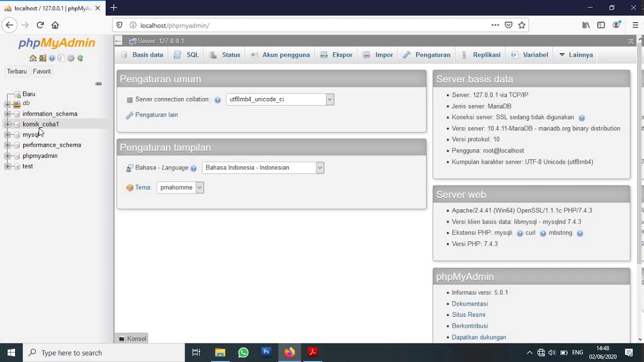Click Firefox home button

(55, 25)
